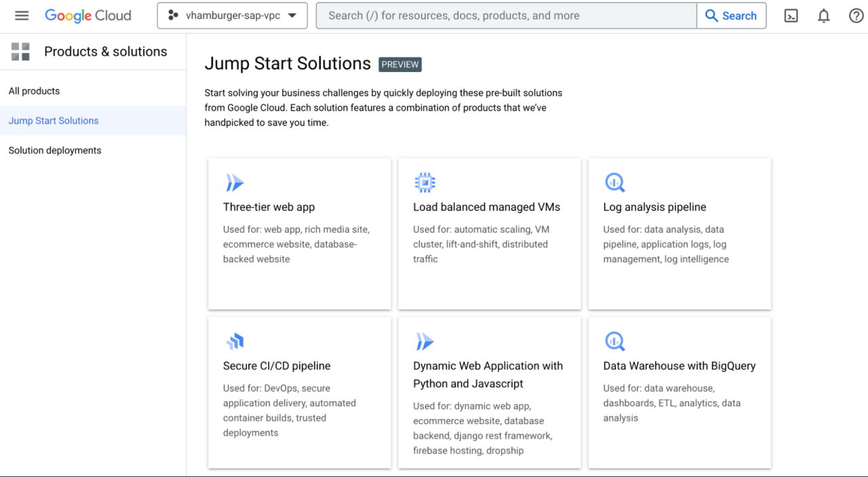
Task: Open the Dynamic Web Application solution card
Action: pyautogui.click(x=490, y=392)
